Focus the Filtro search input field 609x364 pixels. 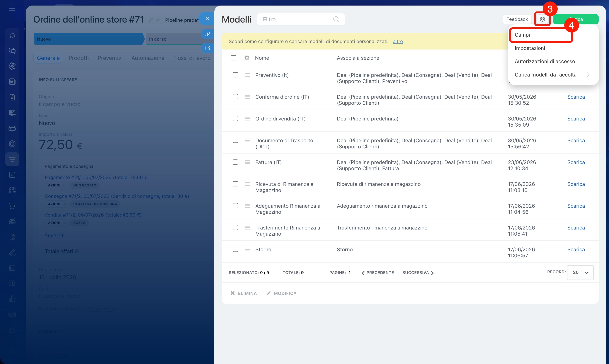tap(301, 19)
